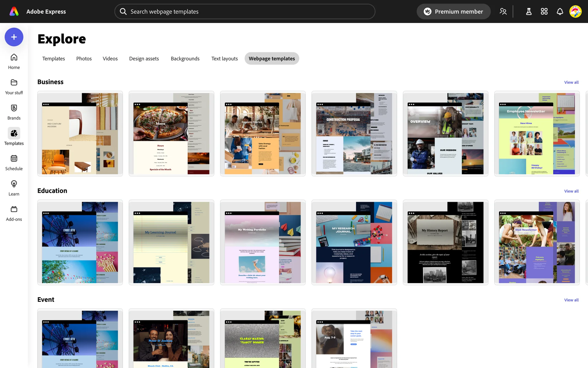
Task: Click the beaker labs icon
Action: (529, 12)
